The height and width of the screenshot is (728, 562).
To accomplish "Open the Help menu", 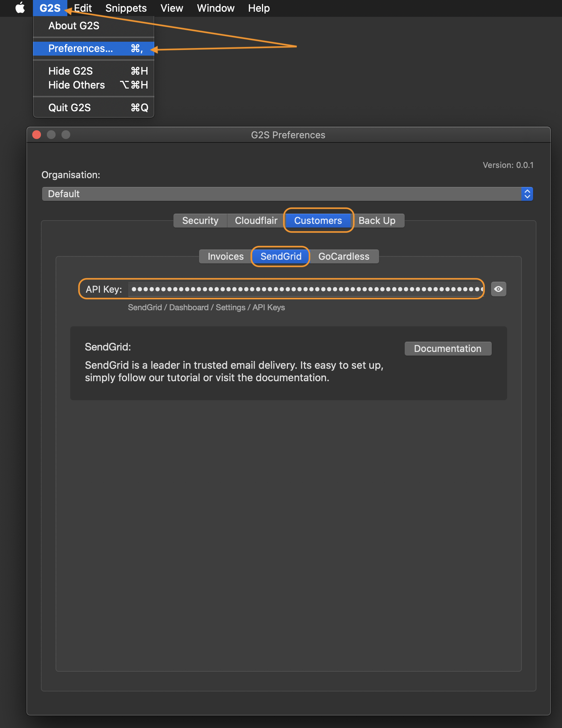I will [259, 8].
